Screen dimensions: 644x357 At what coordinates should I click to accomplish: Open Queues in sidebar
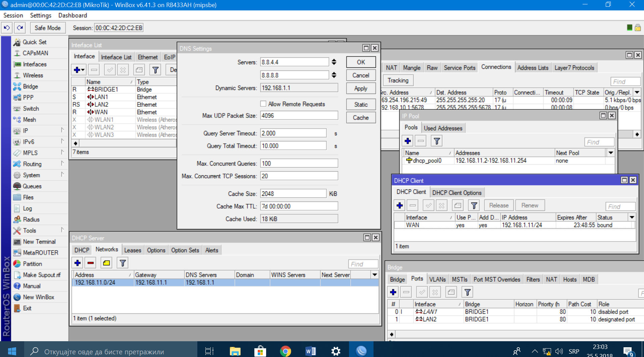click(x=32, y=186)
